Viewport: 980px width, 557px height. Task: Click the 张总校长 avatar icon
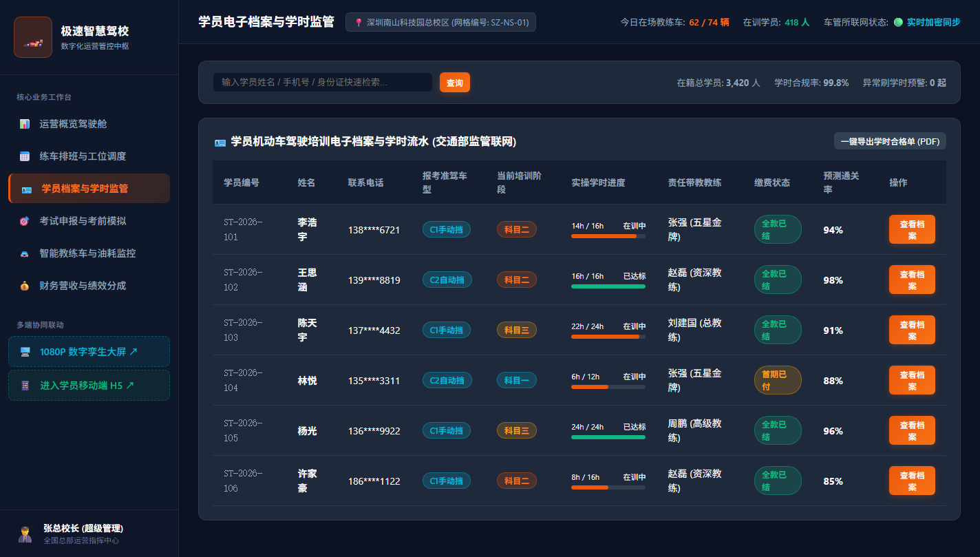(25, 534)
